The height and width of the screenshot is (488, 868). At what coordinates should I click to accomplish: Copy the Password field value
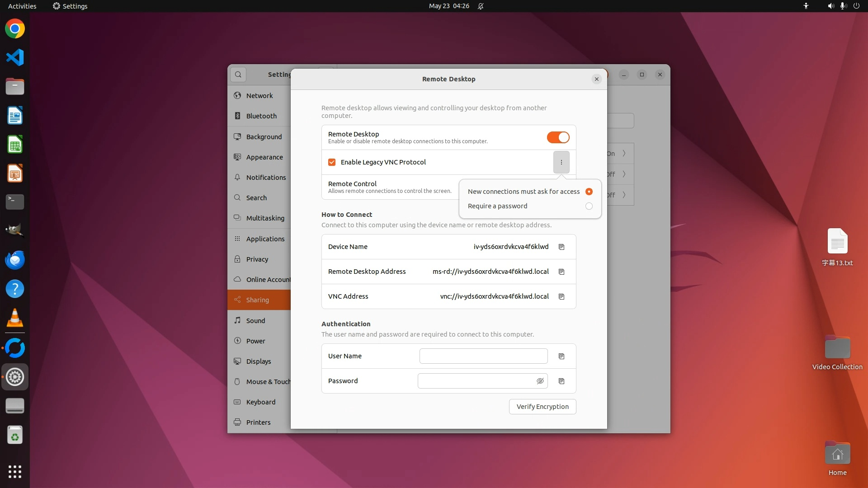tap(561, 381)
